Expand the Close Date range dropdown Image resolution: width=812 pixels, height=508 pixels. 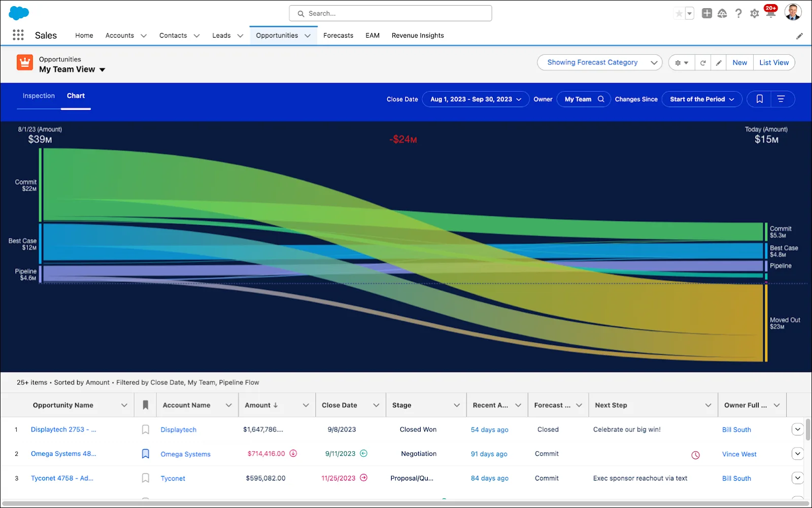pyautogui.click(x=476, y=99)
